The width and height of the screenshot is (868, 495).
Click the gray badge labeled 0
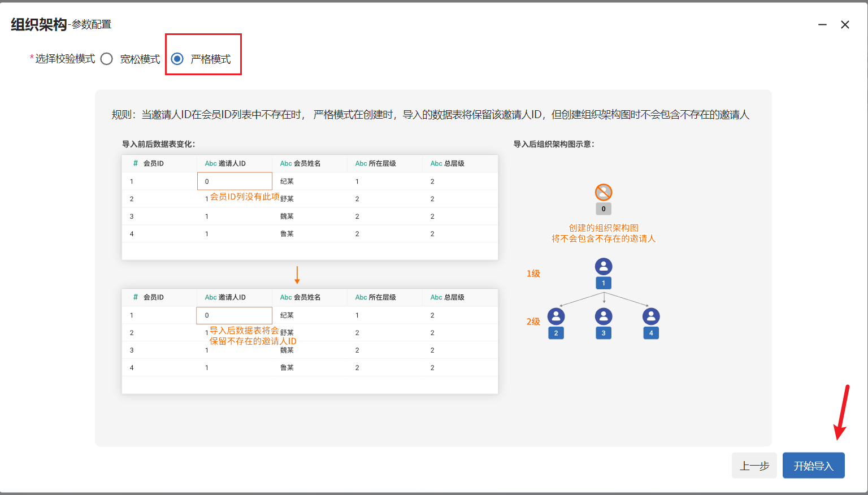tap(604, 209)
